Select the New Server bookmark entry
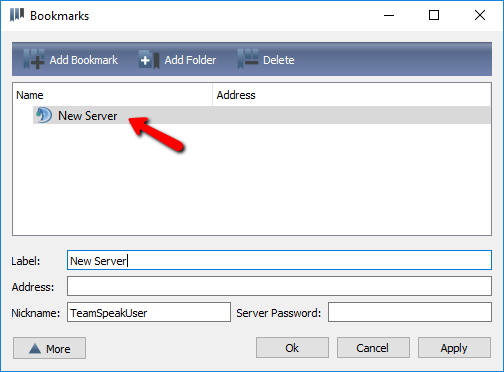Viewport: 504px width, 372px height. click(262, 115)
